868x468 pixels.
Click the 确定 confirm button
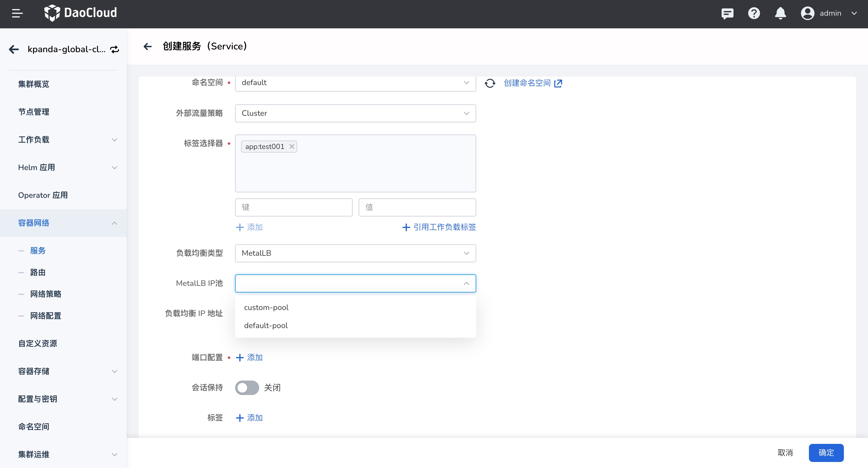[x=826, y=453]
